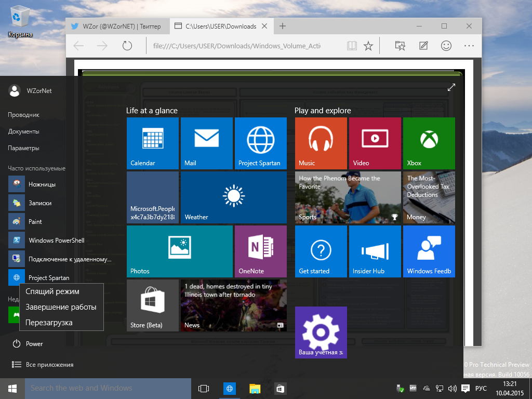Screen dimensions: 532x399
Task: Open Task View on the taskbar
Action: tap(204, 389)
